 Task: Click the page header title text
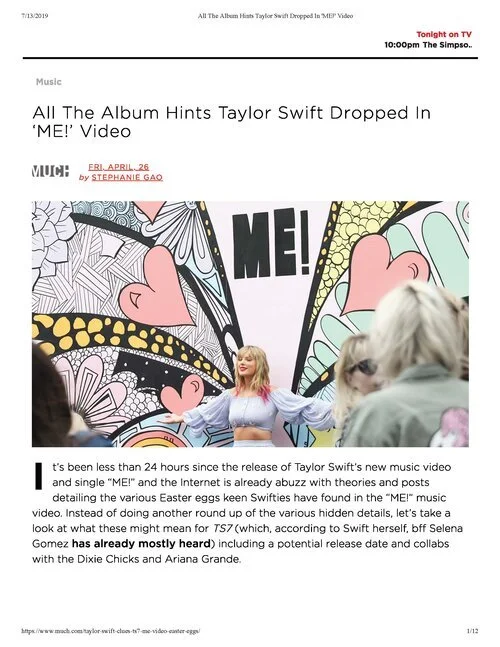click(x=276, y=16)
